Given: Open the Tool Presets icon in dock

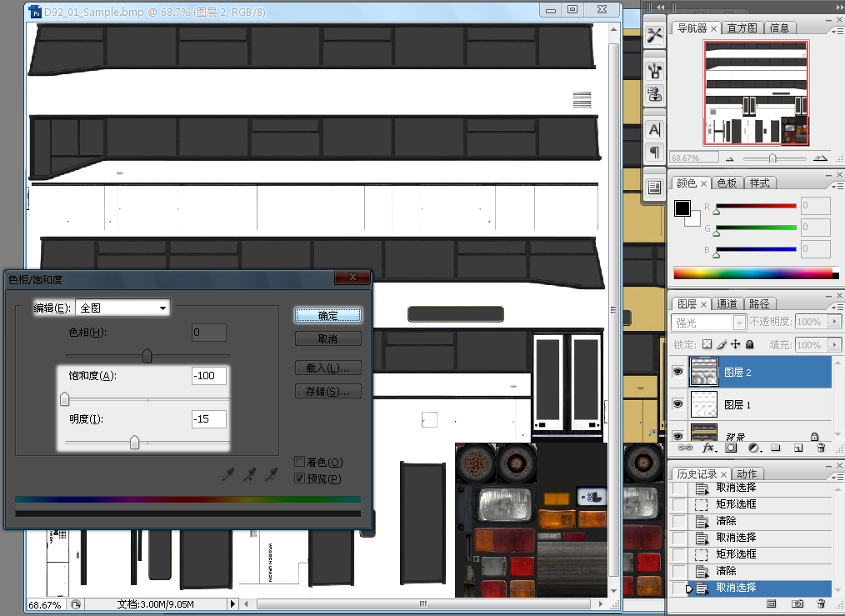Looking at the screenshot, I should (655, 34).
